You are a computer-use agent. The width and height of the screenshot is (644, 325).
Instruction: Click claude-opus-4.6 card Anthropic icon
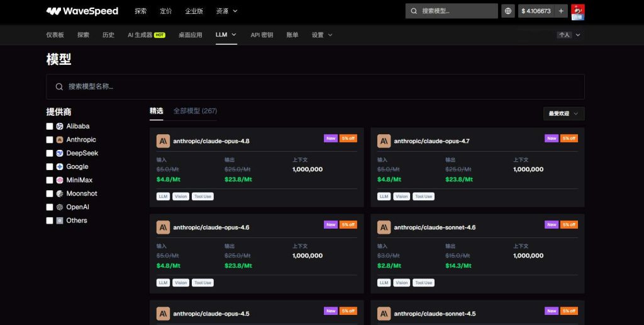tap(163, 227)
